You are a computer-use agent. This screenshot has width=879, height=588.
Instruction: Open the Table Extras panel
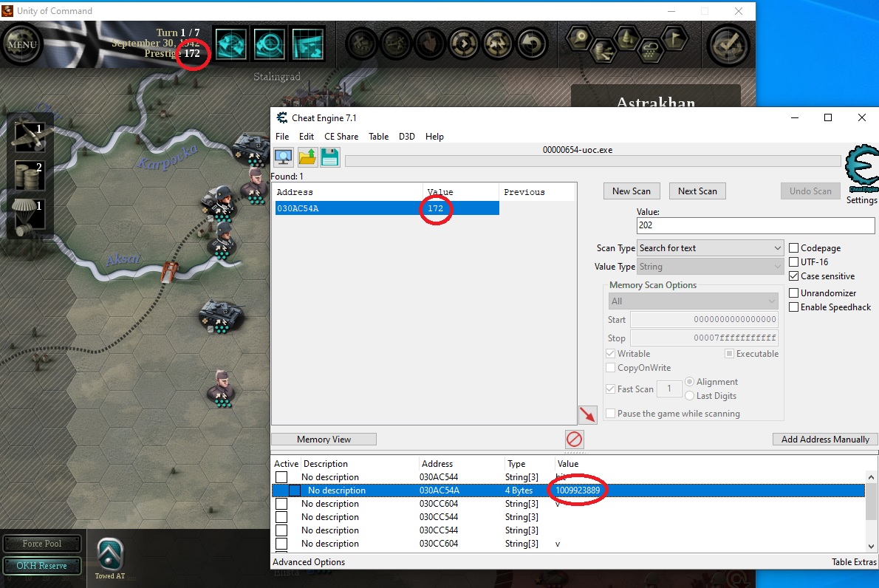click(854, 562)
